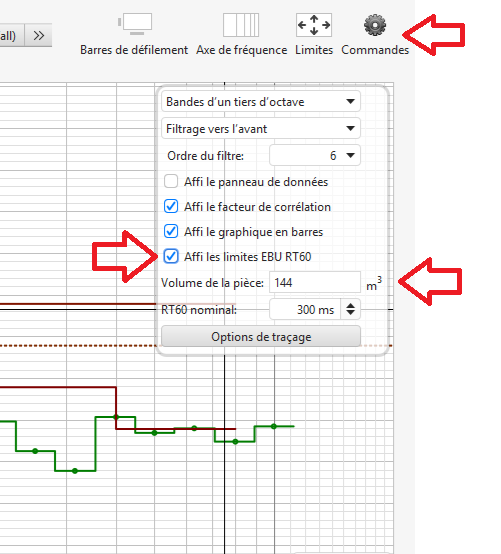Click the Options de traçage button
The image size is (501, 554).
(261, 336)
